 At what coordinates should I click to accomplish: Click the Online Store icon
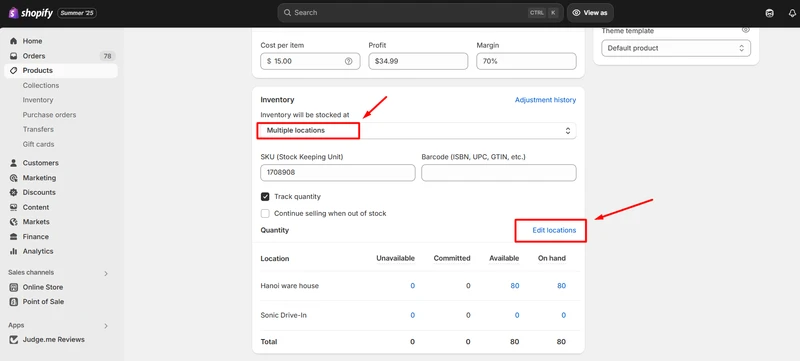[x=14, y=287]
